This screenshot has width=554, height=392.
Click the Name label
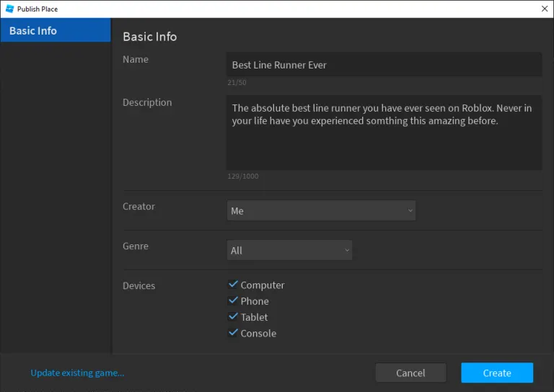point(136,59)
